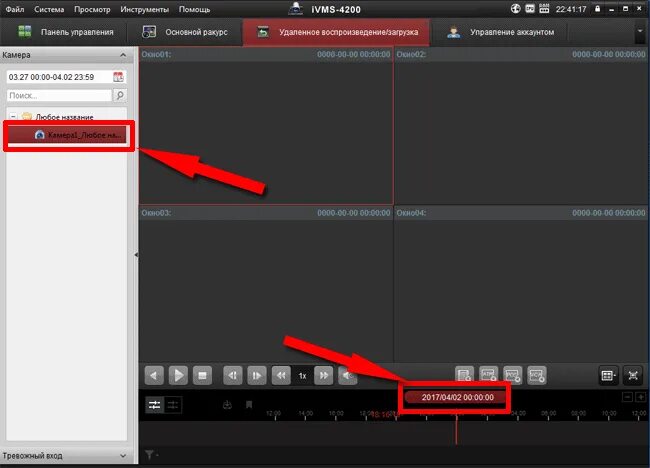Hide the left camera panel with arrow handle
The image size is (650, 468).
(x=136, y=255)
